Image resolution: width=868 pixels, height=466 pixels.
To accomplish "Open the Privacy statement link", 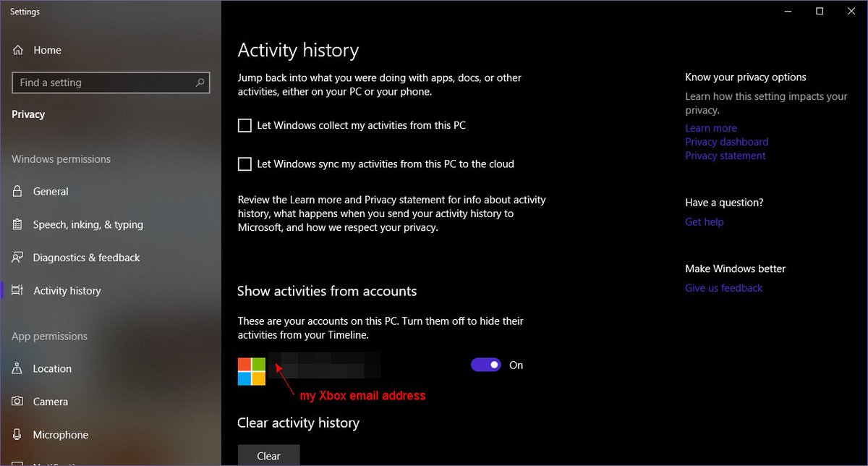I will point(726,156).
